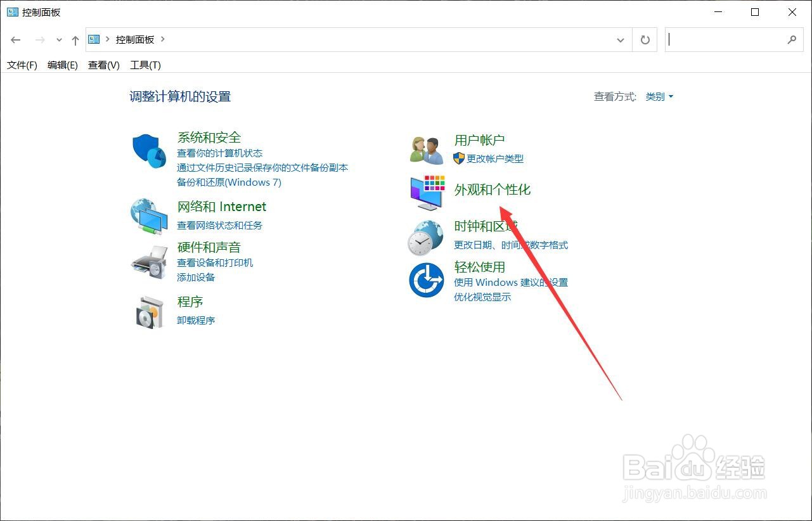Open 文件(F) menu

point(22,65)
